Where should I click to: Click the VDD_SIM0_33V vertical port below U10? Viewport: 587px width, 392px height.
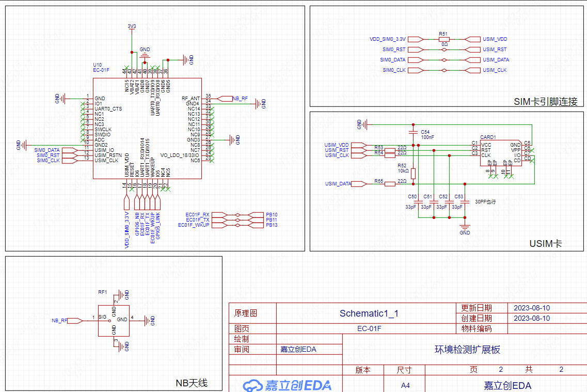(x=126, y=202)
